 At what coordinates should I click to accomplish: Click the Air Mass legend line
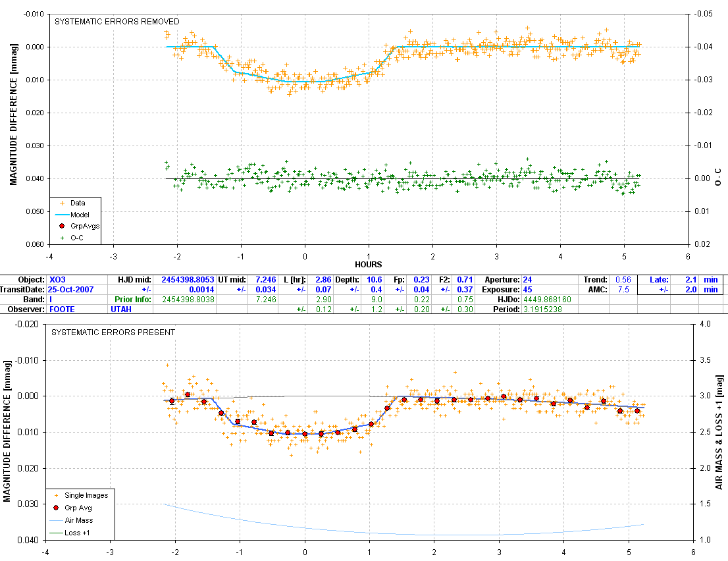(56, 520)
